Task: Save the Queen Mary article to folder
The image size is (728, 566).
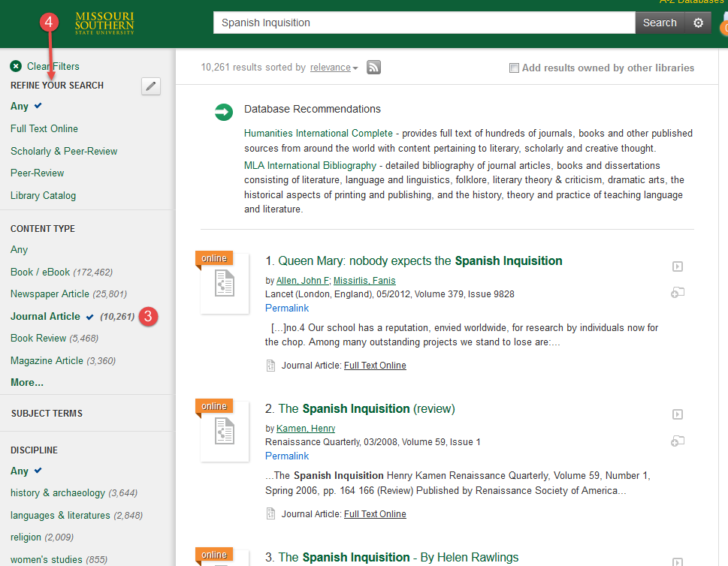Action: 678,292
